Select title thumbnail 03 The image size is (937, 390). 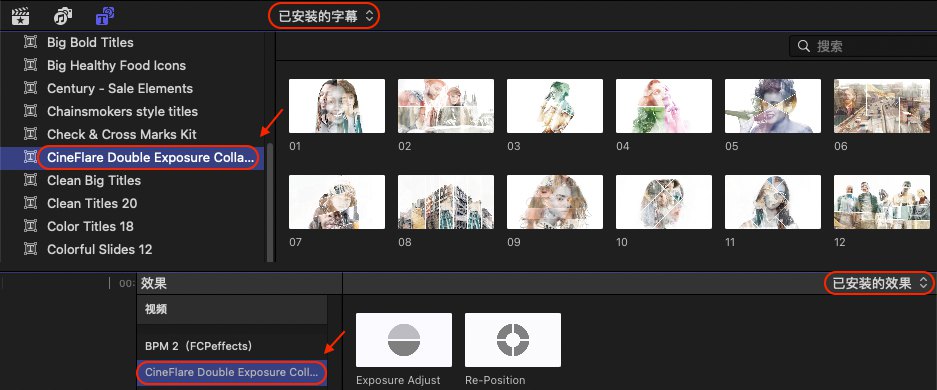[555, 106]
